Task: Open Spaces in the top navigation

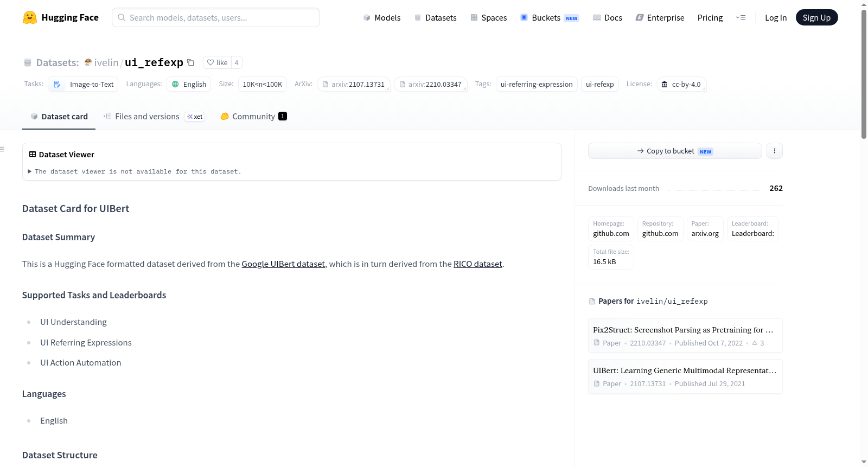Action: (x=489, y=17)
